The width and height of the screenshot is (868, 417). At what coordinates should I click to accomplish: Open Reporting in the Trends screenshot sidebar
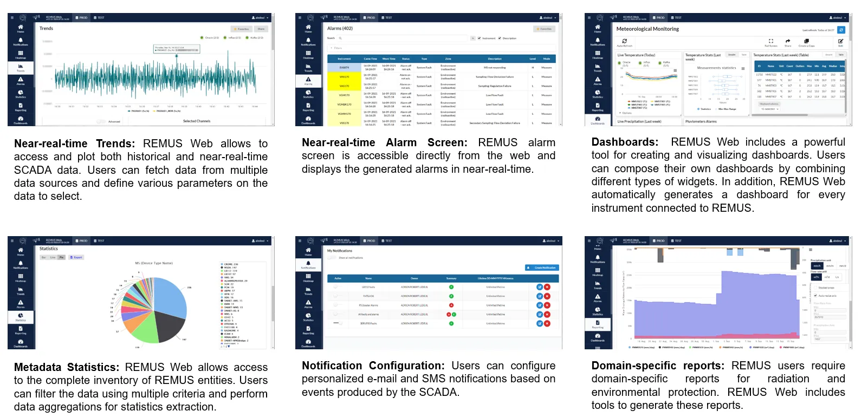tap(21, 107)
